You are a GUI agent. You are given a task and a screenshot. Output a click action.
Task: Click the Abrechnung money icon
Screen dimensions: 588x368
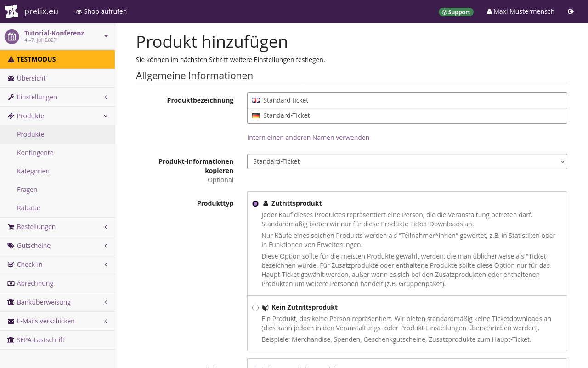point(11,283)
